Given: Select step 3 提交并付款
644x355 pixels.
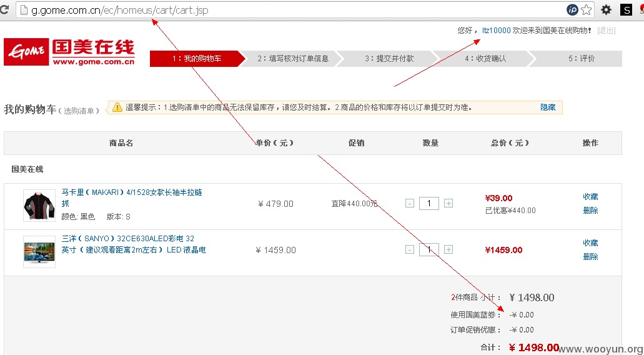Looking at the screenshot, I should point(389,58).
